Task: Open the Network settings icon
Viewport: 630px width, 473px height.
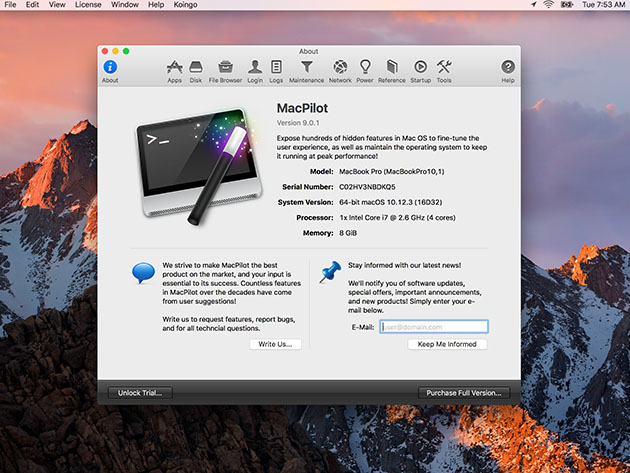Action: [x=340, y=68]
